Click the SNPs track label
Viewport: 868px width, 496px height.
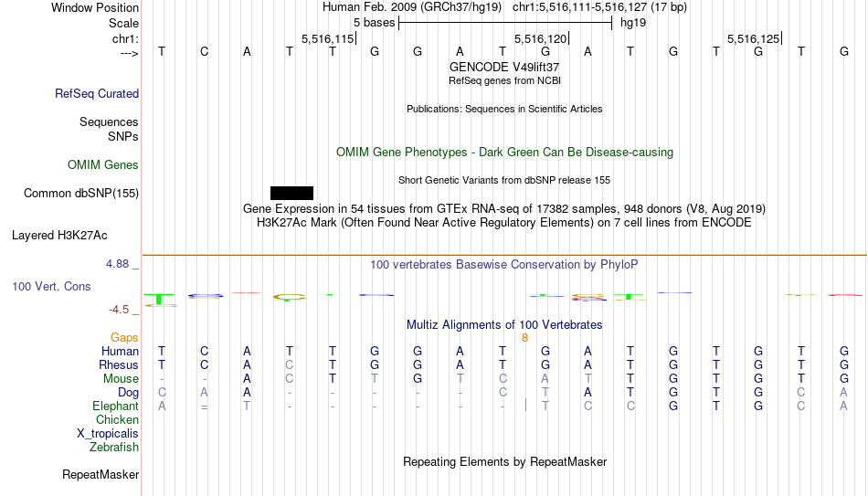[x=123, y=136]
